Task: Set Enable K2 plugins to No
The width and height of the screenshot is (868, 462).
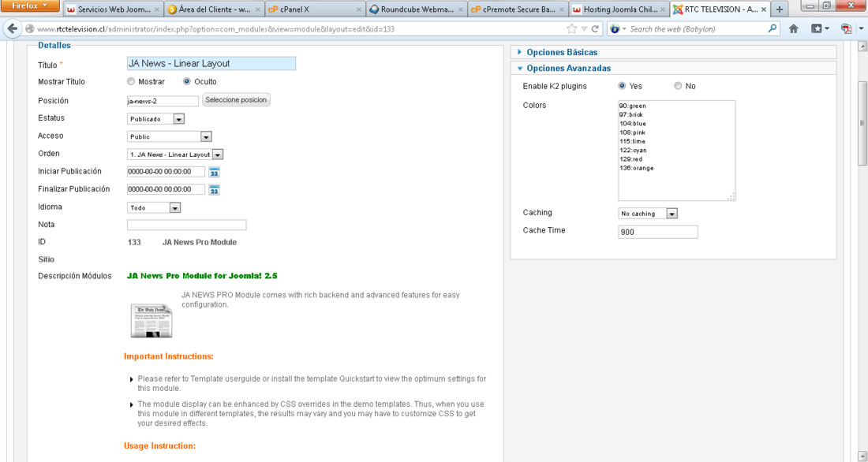Action: (678, 86)
